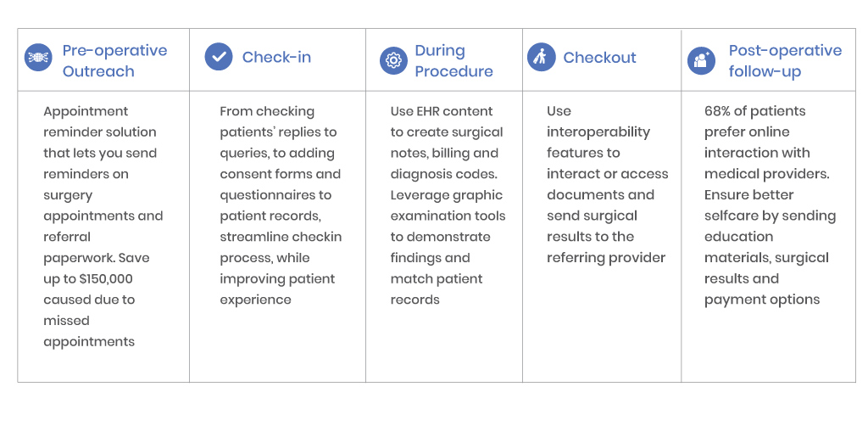Click the appointment reminder solution paragraph
Image resolution: width=868 pixels, height=426 pixels.
tap(103, 226)
